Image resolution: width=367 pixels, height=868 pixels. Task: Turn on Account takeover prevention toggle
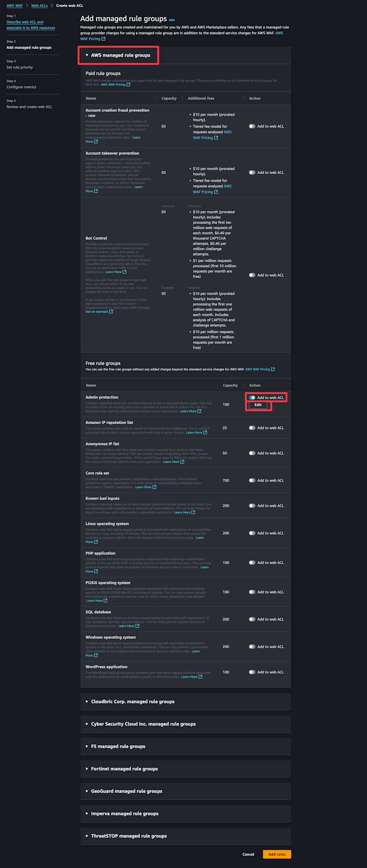pos(252,172)
